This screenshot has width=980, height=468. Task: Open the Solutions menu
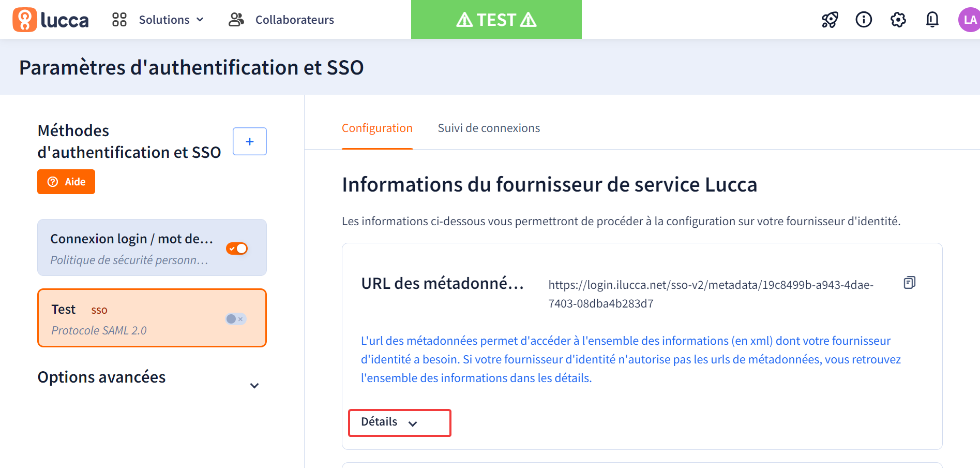pos(164,20)
